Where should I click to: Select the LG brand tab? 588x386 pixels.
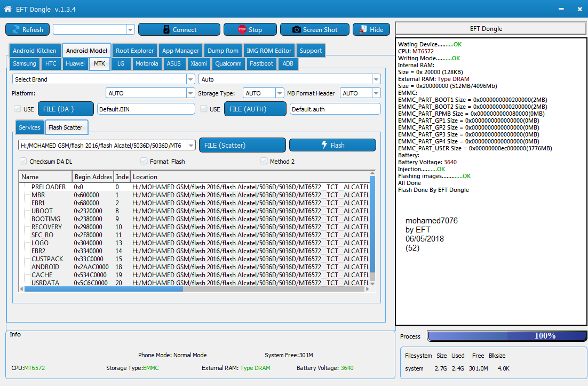[x=121, y=63]
